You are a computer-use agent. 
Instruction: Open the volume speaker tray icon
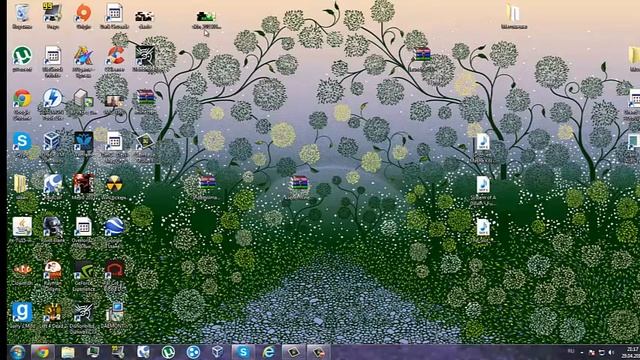(x=611, y=352)
